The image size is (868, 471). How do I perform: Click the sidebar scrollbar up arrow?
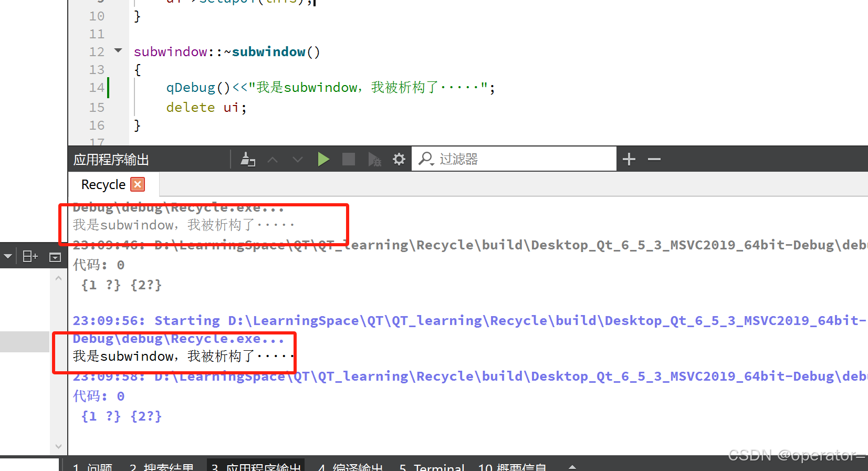click(58, 278)
